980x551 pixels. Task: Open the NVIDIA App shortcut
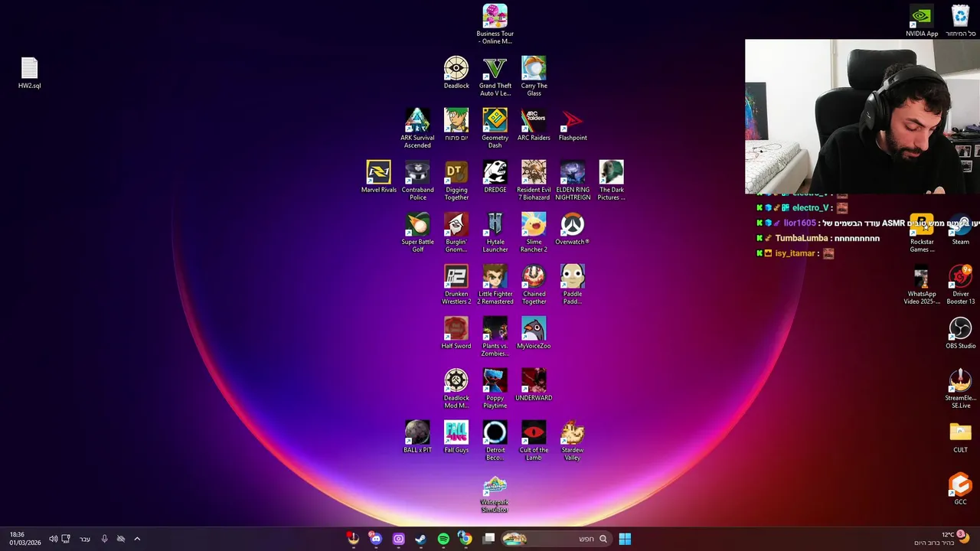click(x=922, y=21)
